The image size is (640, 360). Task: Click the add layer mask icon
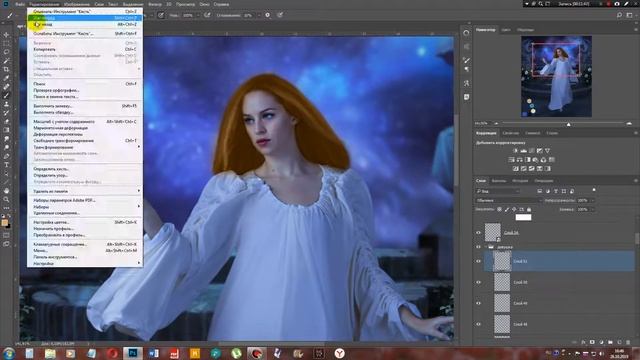point(592,342)
